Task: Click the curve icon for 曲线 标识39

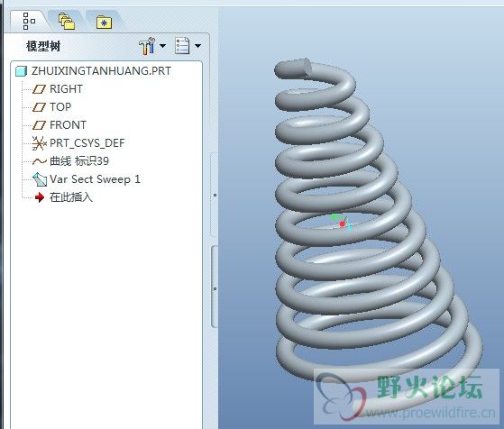Action: [40, 161]
